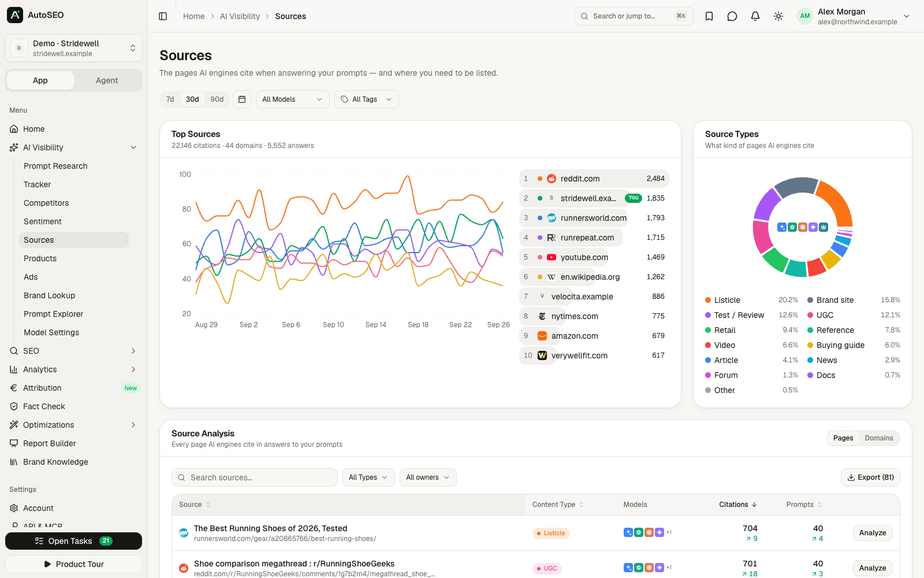This screenshot has height=578, width=924.
Task: Click the Brand Knowledge library icon
Action: [14, 462]
